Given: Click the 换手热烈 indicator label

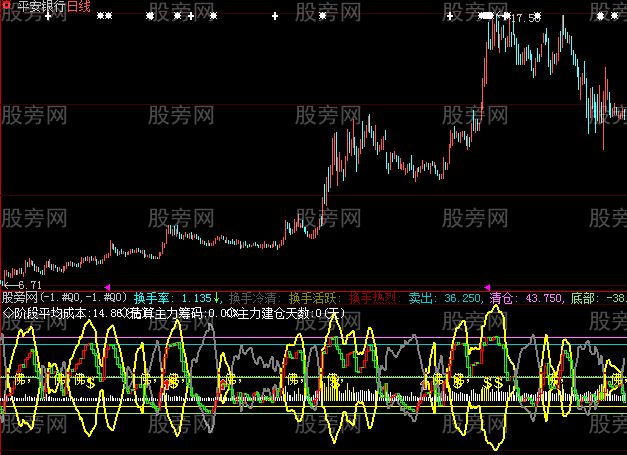Looking at the screenshot, I should pyautogui.click(x=375, y=298).
